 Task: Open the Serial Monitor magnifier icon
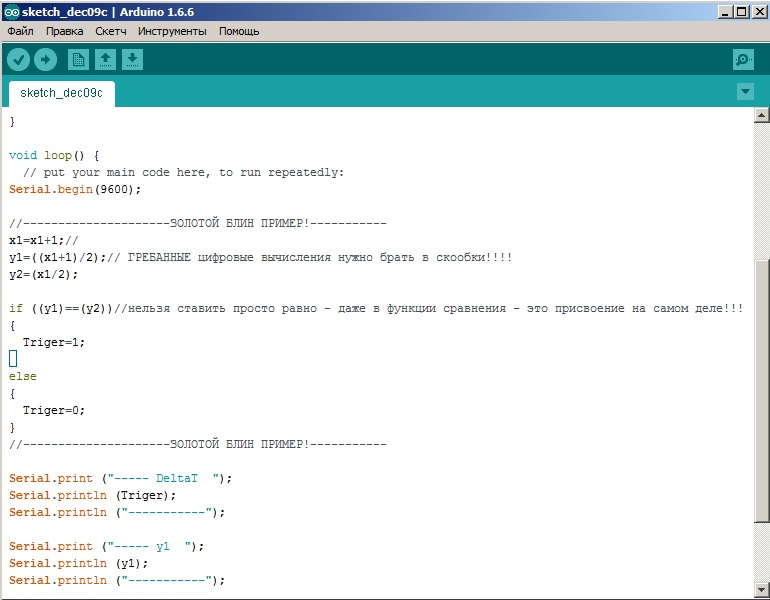click(x=743, y=60)
